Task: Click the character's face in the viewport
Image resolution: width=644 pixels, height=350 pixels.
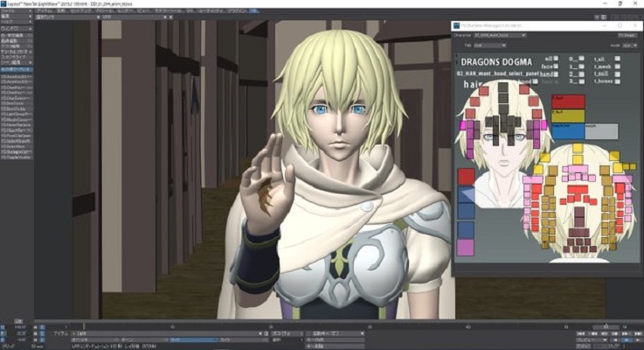Action: pyautogui.click(x=339, y=123)
